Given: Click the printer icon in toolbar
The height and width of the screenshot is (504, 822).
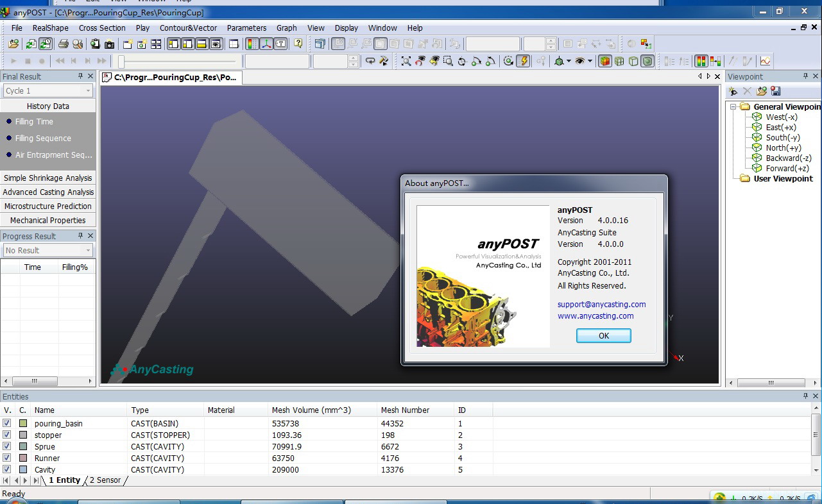Looking at the screenshot, I should (64, 44).
